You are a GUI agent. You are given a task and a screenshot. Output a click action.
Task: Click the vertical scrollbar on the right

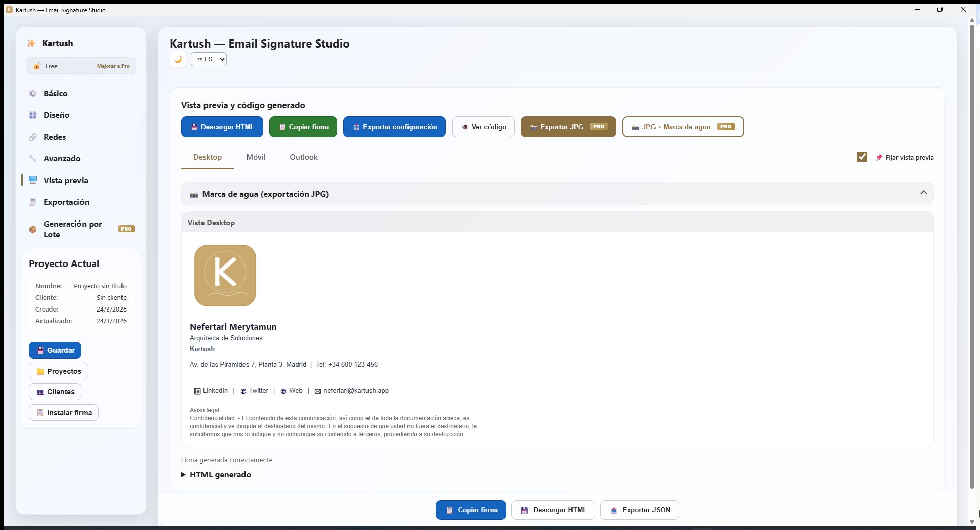(x=972, y=253)
